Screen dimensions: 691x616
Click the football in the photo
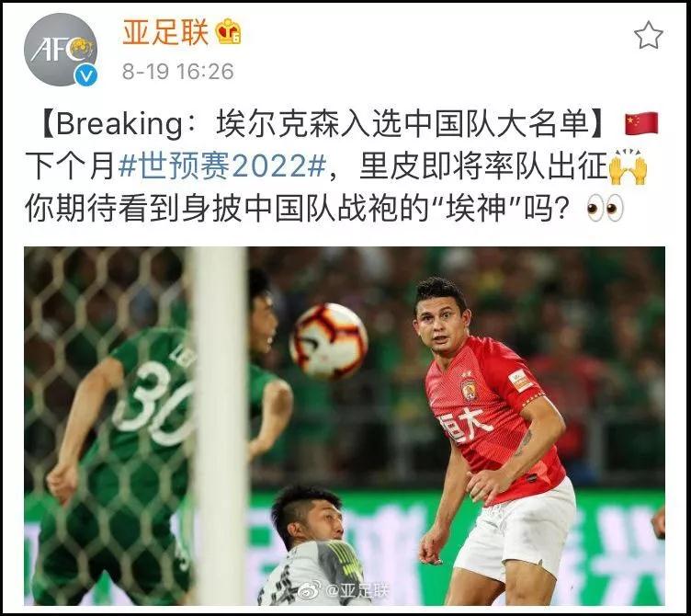pyautogui.click(x=329, y=341)
